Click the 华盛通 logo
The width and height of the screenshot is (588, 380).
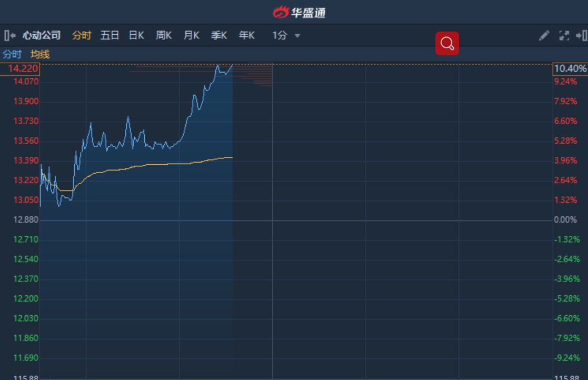pyautogui.click(x=299, y=12)
